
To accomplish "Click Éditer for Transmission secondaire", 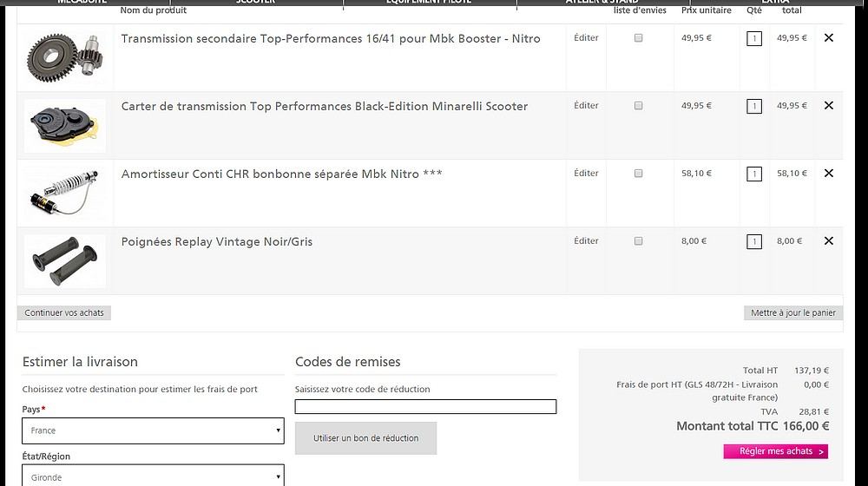I will 586,37.
